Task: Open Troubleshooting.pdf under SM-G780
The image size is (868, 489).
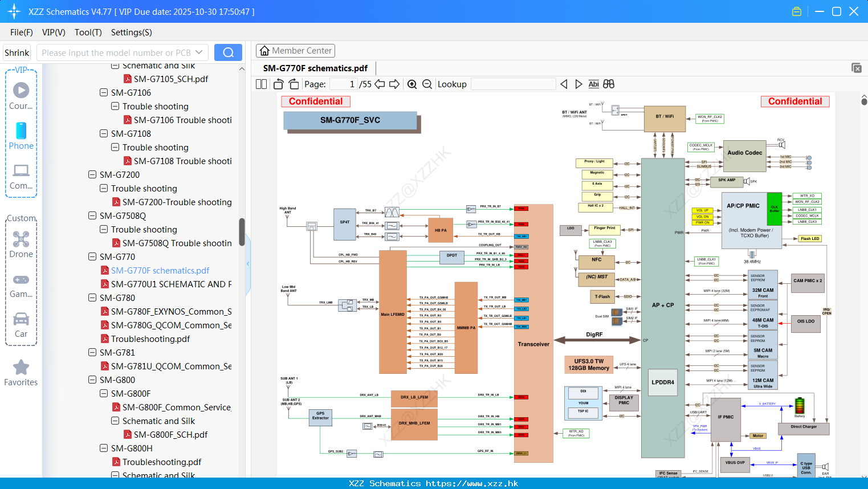Action: (x=145, y=339)
